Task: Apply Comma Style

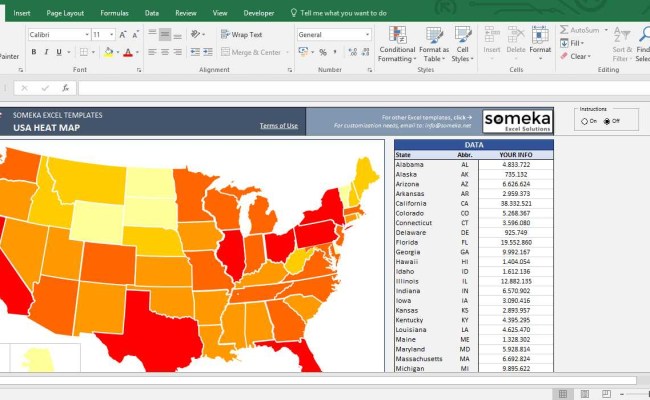Action: [x=335, y=52]
